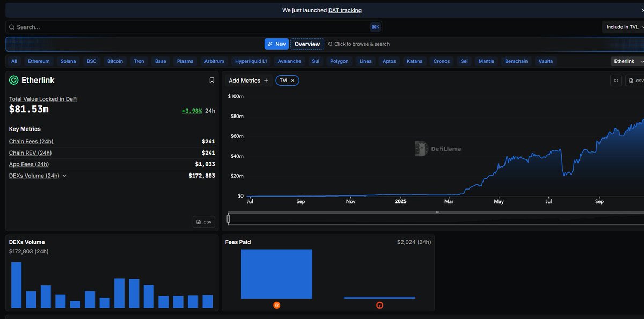The height and width of the screenshot is (319, 644).
Task: Click the $81.53m TVL value
Action: (x=29, y=110)
